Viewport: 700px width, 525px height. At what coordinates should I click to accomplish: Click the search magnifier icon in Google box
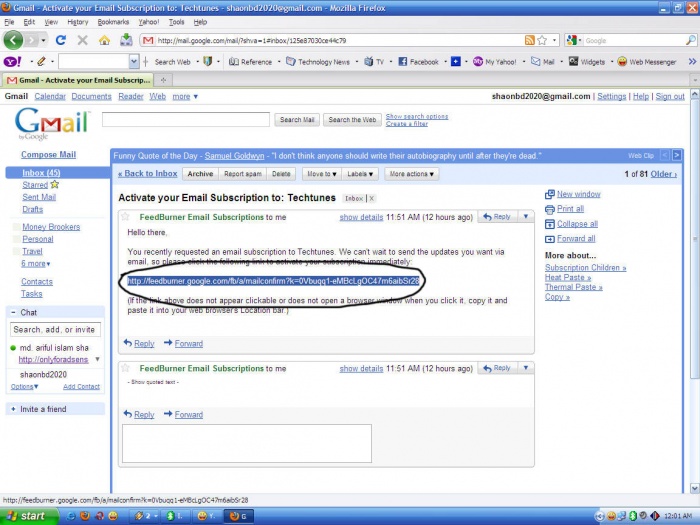(x=690, y=40)
